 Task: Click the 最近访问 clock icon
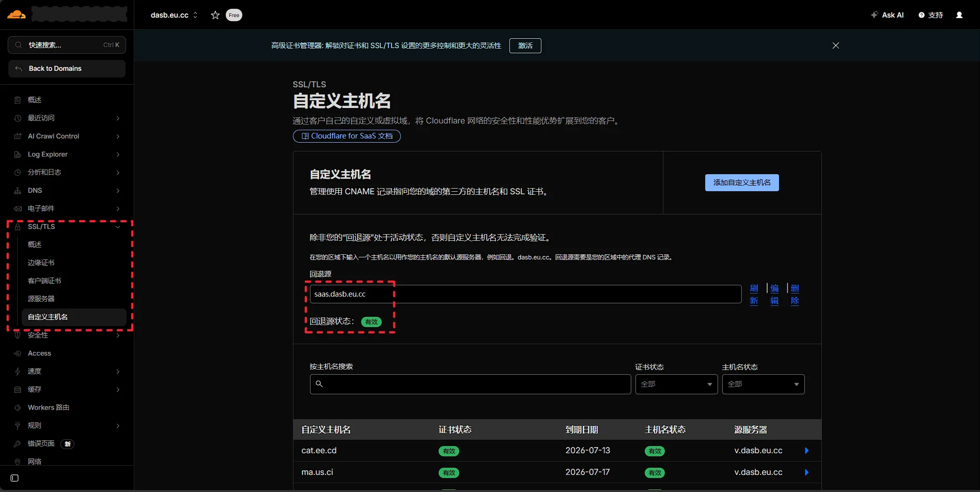(x=18, y=118)
